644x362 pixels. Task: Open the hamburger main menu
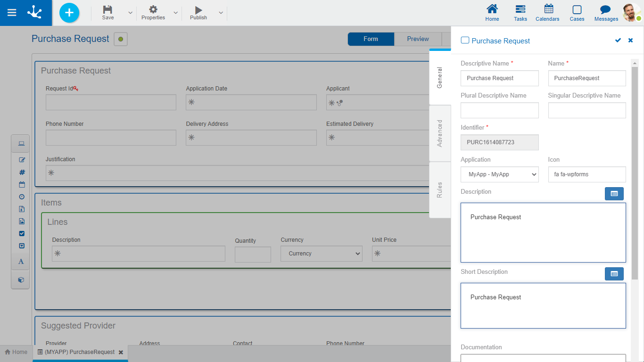coord(12,13)
